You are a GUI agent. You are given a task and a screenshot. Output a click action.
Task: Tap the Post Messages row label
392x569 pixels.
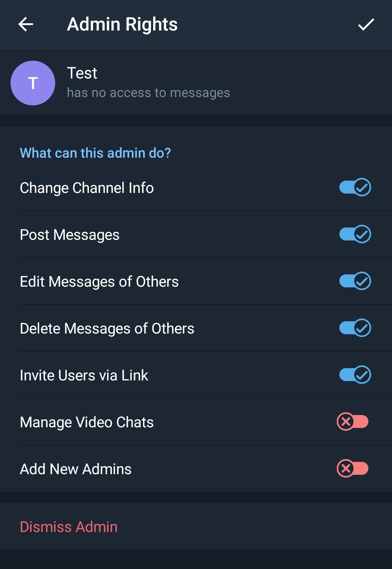pos(70,235)
